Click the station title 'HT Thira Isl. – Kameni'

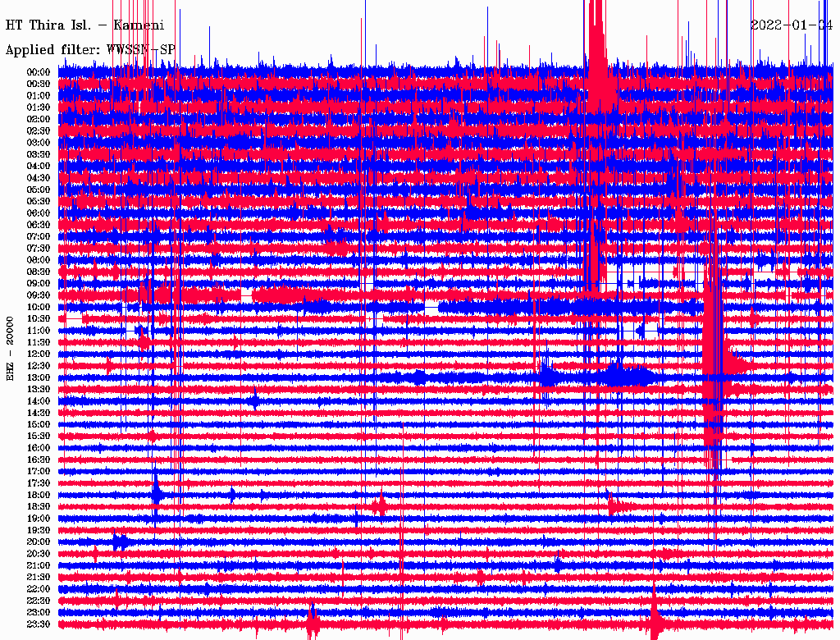(84, 25)
